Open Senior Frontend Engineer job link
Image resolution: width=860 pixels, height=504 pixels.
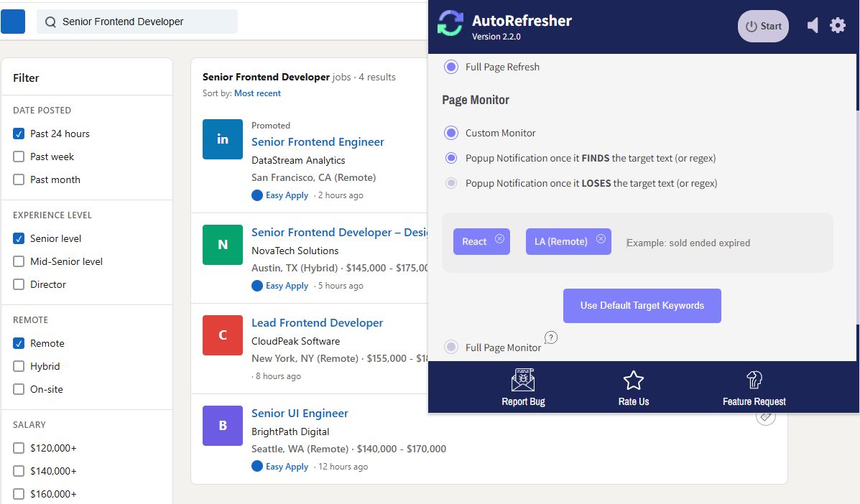tap(318, 142)
